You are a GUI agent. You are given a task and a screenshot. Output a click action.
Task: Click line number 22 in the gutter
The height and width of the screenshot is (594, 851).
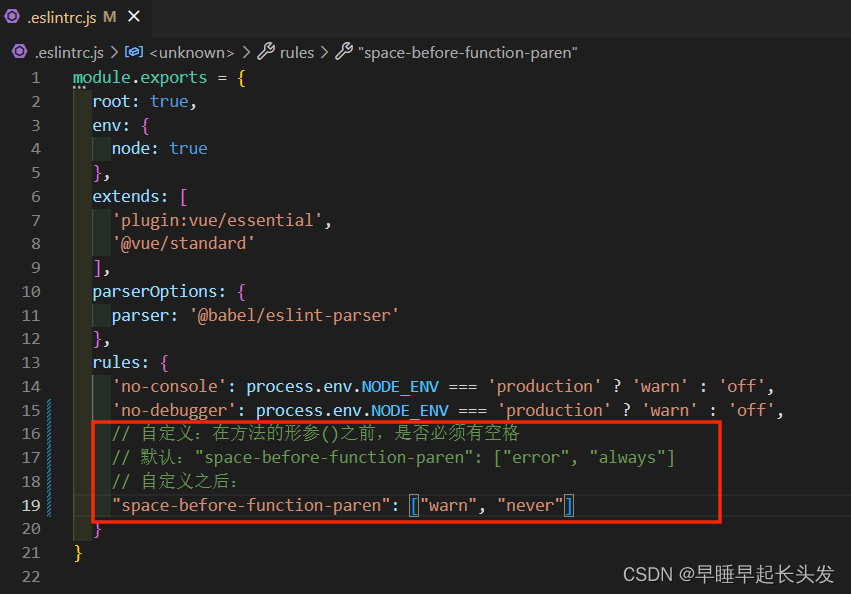(31, 577)
